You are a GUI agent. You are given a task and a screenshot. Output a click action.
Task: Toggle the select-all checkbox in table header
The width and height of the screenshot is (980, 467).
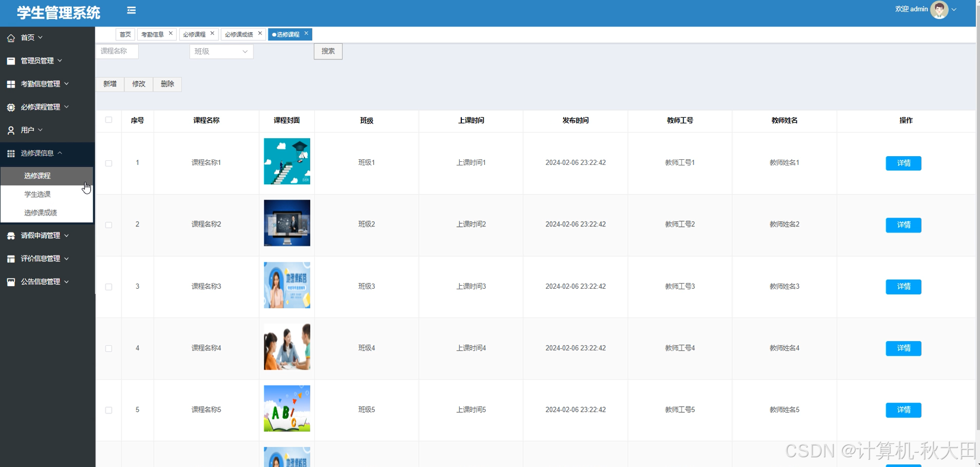pyautogui.click(x=109, y=120)
